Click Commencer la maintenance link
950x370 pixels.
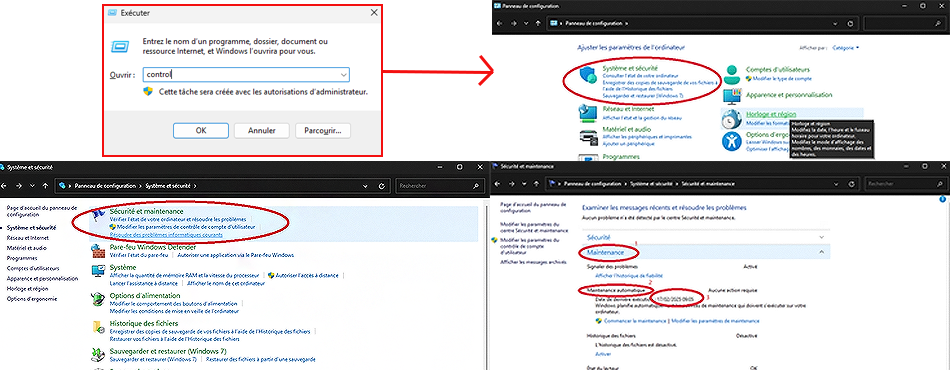(634, 320)
